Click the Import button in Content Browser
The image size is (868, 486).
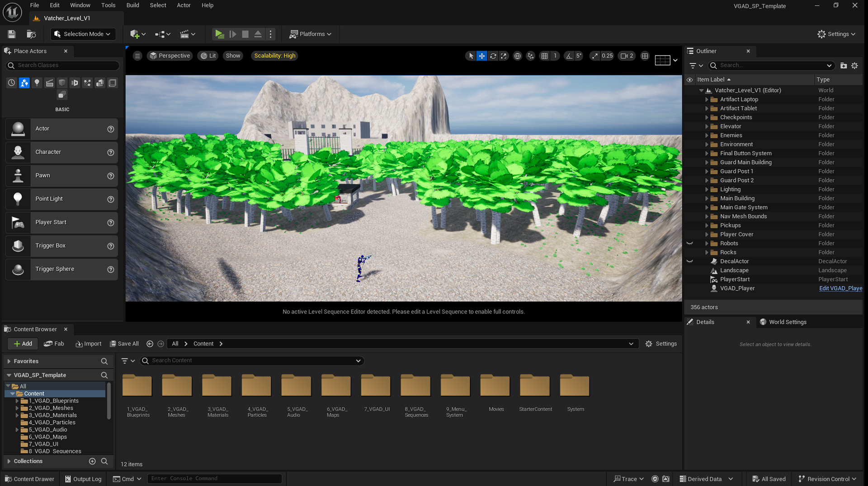89,344
